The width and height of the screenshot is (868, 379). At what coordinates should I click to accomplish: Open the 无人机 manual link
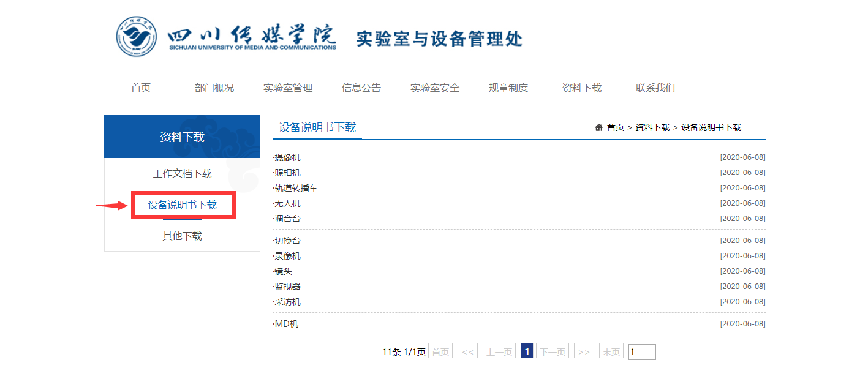point(287,203)
